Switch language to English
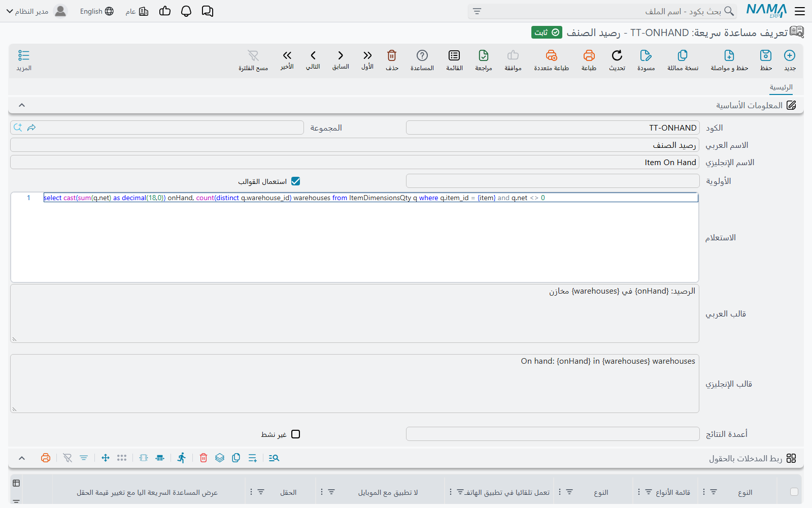Image resolution: width=812 pixels, height=508 pixels. (96, 11)
